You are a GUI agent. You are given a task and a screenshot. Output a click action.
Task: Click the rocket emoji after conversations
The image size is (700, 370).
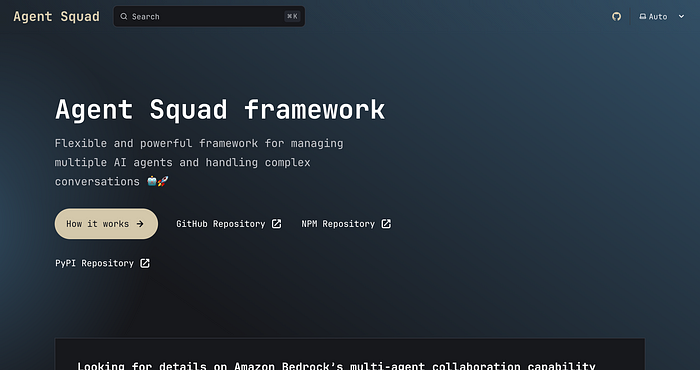coord(163,181)
